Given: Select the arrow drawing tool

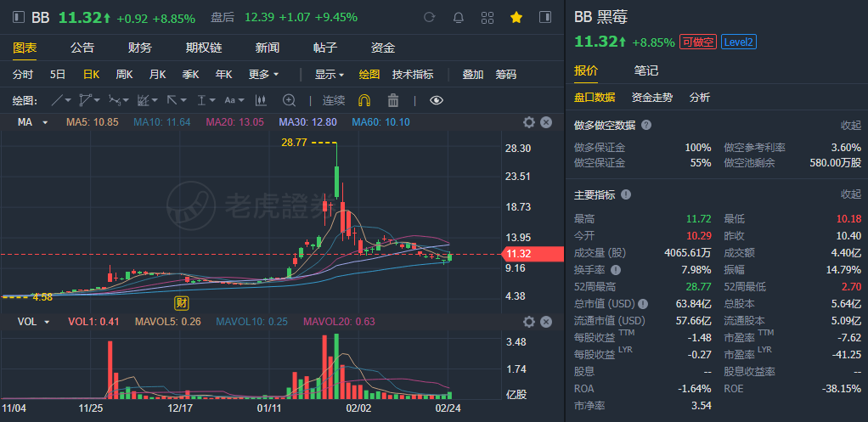Looking at the screenshot, I should 172,100.
